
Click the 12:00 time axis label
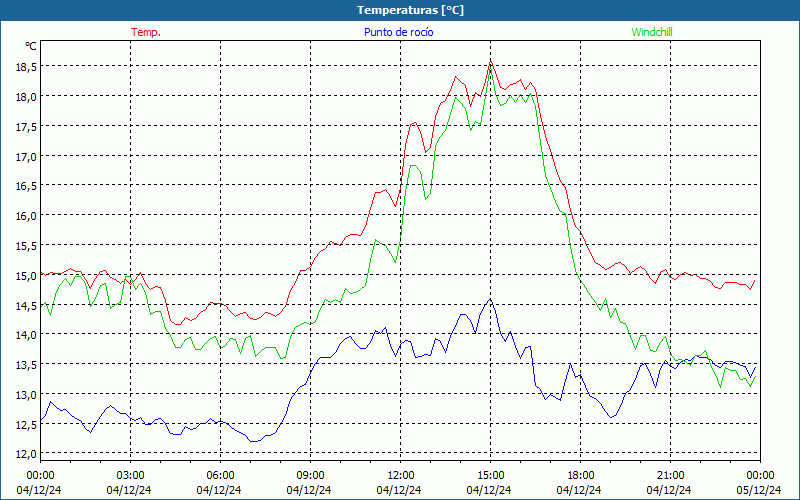[x=401, y=476]
